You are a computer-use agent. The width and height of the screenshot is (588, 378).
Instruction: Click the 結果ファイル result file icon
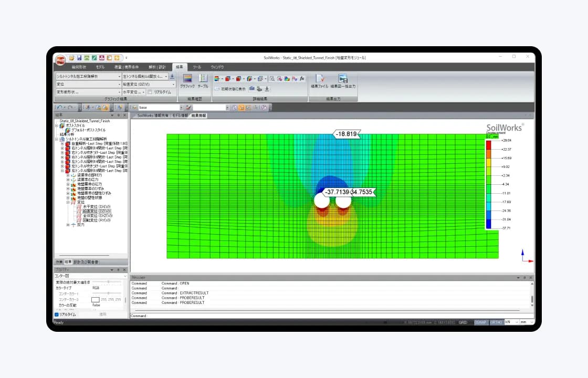(320, 81)
